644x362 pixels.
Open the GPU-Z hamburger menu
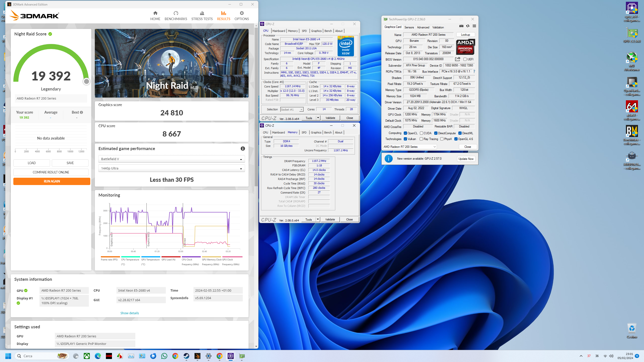point(474,26)
